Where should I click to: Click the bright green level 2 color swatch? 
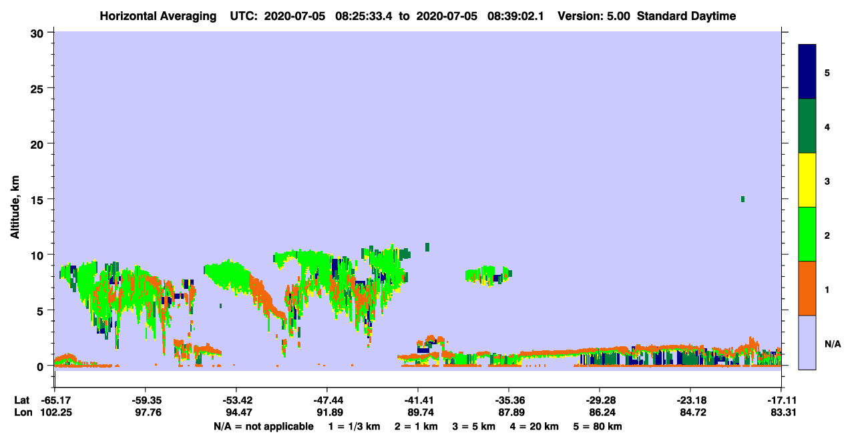click(x=807, y=234)
